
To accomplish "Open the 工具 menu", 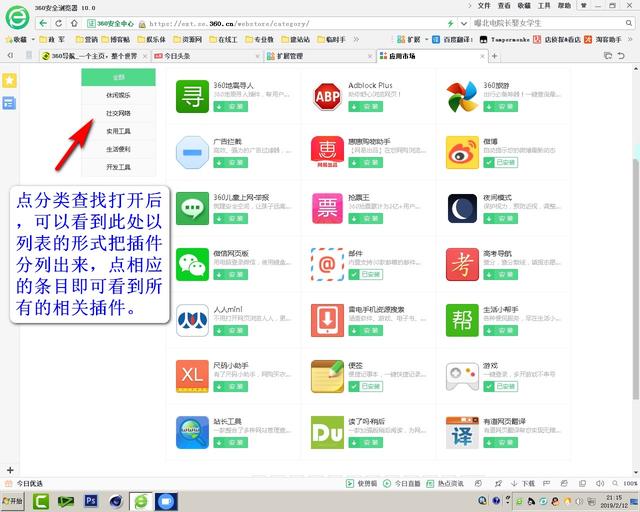I will (x=544, y=6).
